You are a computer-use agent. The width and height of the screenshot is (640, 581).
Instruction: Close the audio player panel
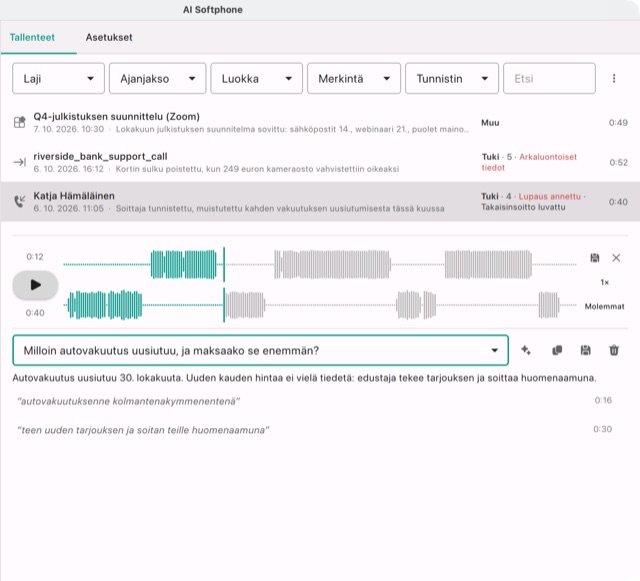[x=616, y=258]
